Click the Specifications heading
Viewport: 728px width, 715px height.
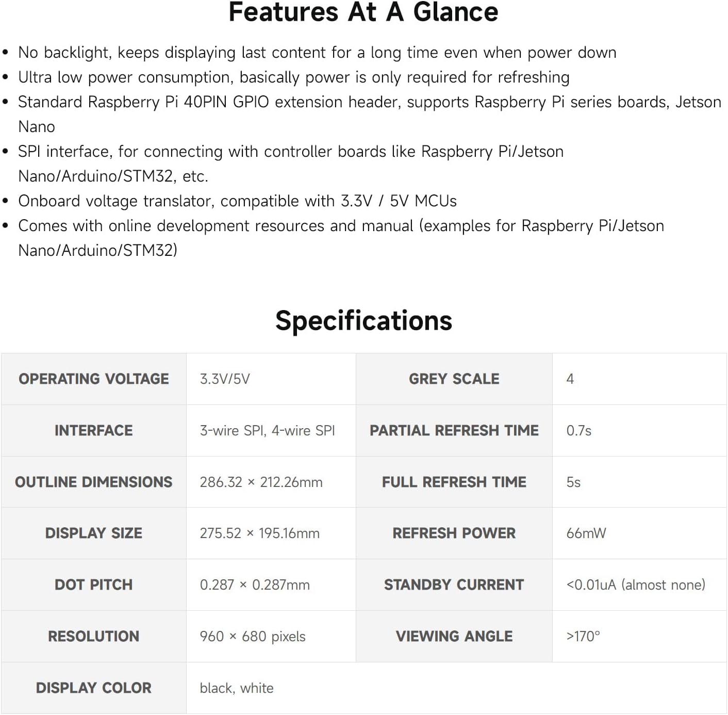point(363,320)
